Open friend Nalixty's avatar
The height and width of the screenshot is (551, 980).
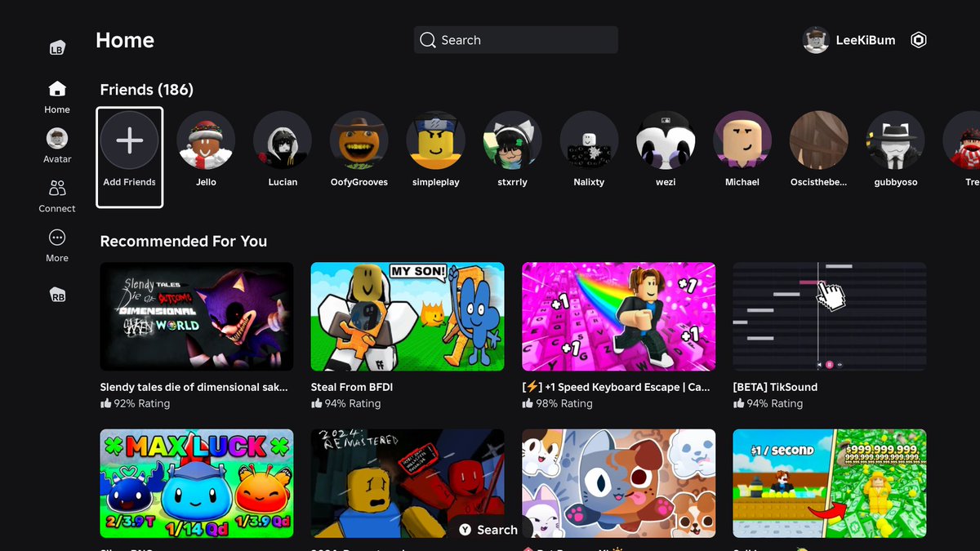point(589,140)
